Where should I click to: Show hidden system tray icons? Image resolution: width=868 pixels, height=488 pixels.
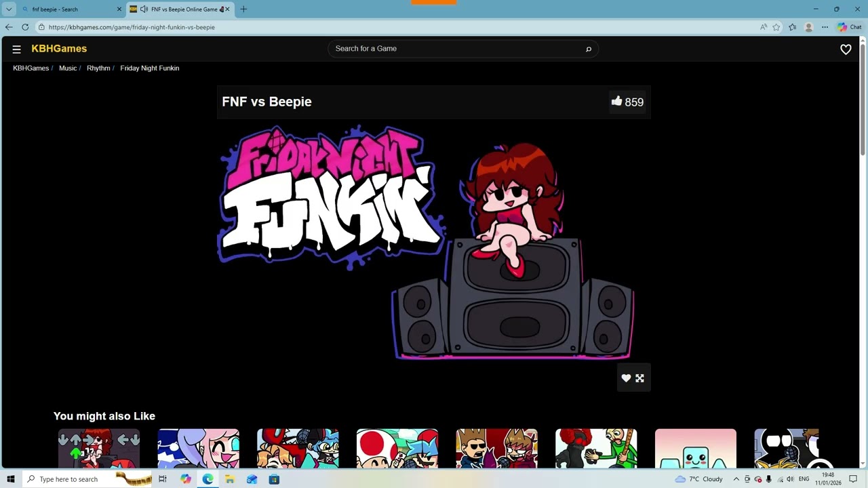click(736, 479)
